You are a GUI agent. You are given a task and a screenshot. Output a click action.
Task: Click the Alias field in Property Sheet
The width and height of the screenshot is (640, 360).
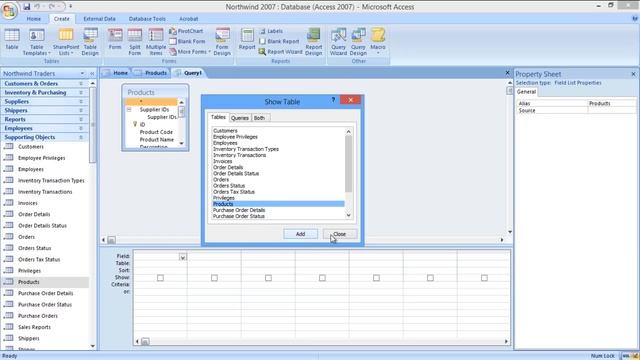611,104
